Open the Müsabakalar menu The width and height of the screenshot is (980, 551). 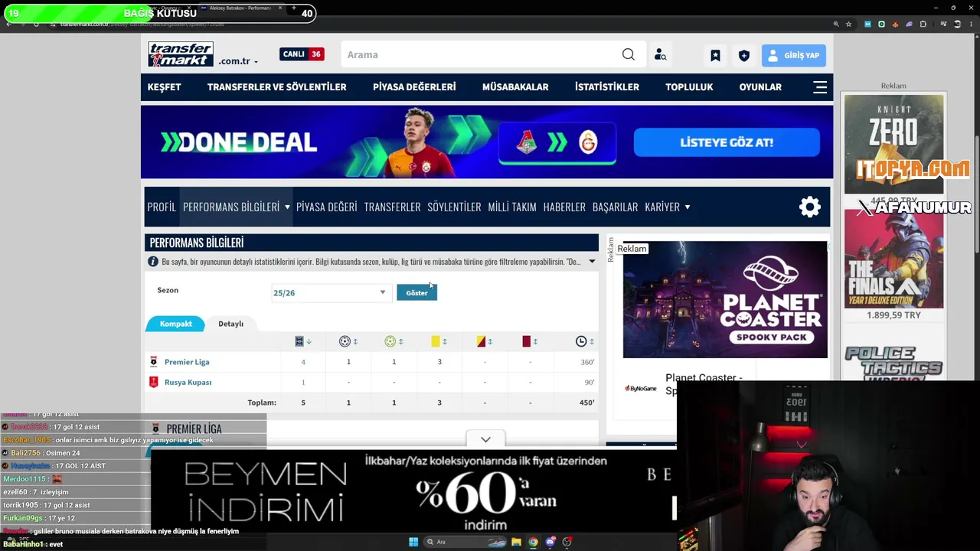pos(515,87)
